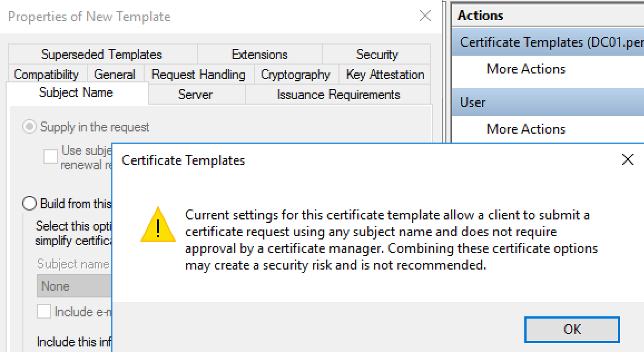Choose the Build from this radio button
Viewport: 644px width, 352px height.
point(30,204)
